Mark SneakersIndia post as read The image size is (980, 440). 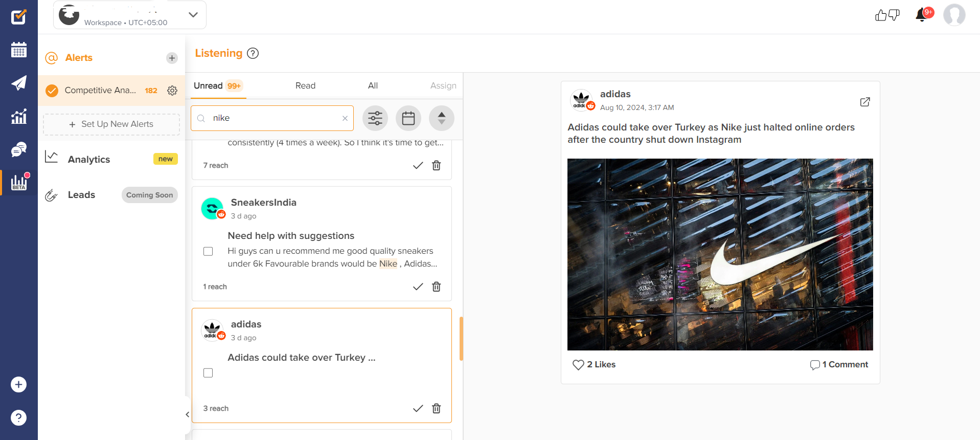(x=418, y=287)
